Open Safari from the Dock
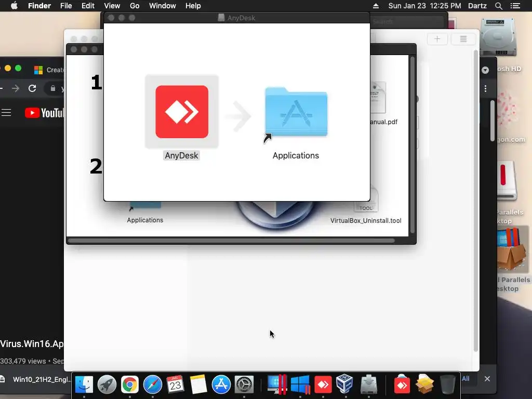This screenshot has height=399, width=532. pos(153,384)
